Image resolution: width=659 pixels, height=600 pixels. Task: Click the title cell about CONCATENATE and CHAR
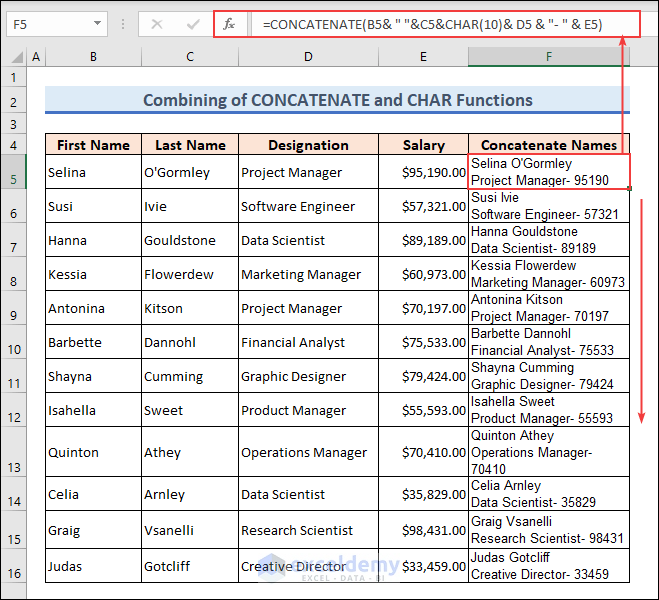(x=337, y=100)
